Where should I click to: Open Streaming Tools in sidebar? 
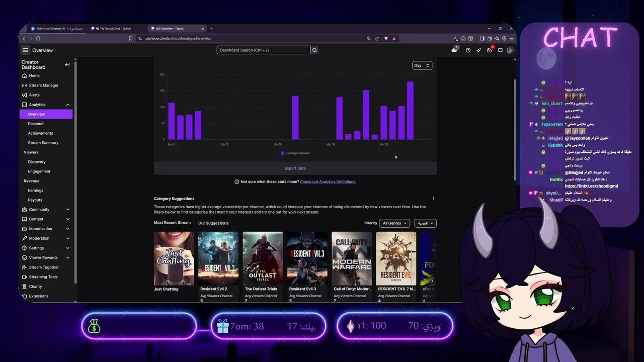coord(43,277)
